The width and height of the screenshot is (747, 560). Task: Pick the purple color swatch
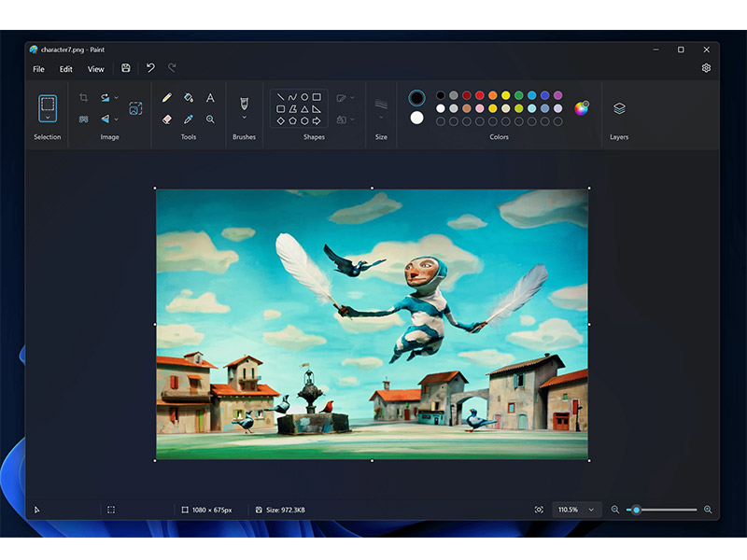click(x=557, y=96)
